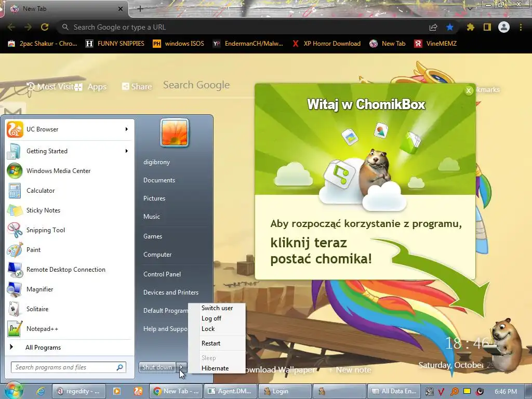Open UC Browser from Start menu
Image resolution: width=532 pixels, height=399 pixels.
click(x=70, y=129)
